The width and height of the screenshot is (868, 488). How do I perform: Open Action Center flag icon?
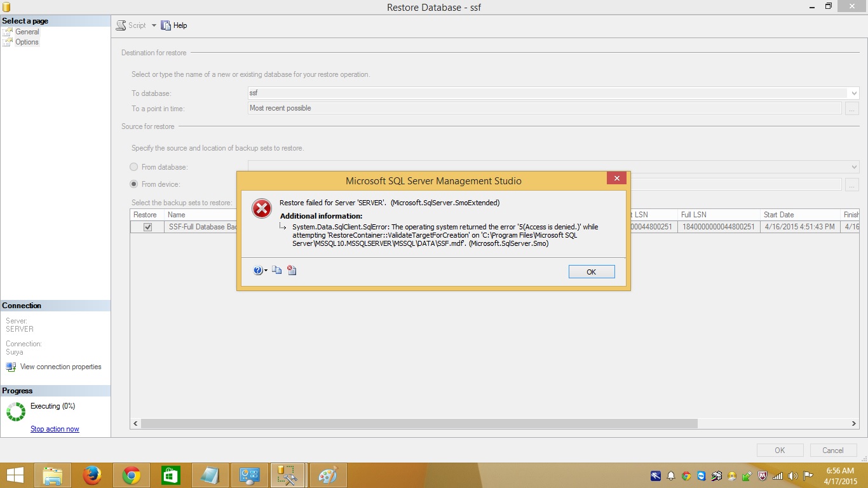tap(808, 476)
